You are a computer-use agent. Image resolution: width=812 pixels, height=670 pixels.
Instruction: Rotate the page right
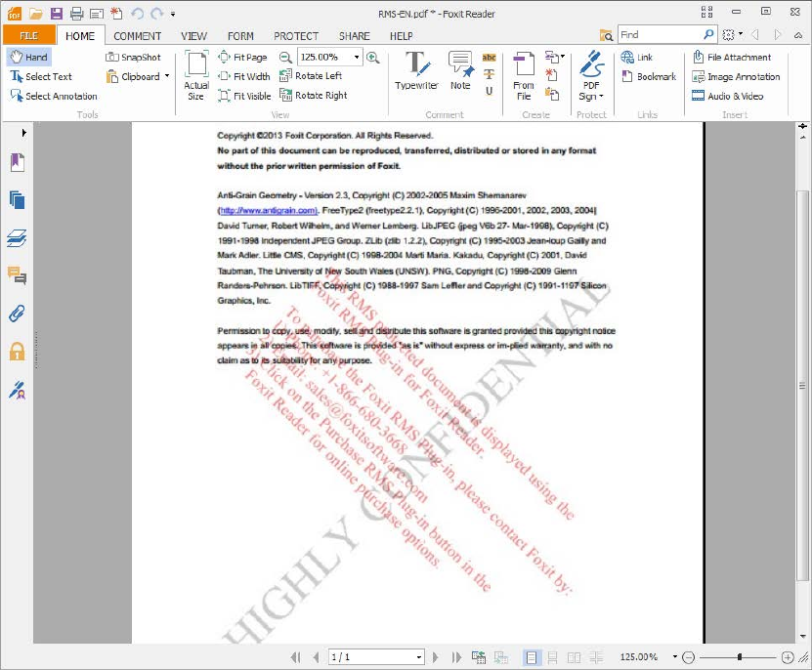(314, 96)
